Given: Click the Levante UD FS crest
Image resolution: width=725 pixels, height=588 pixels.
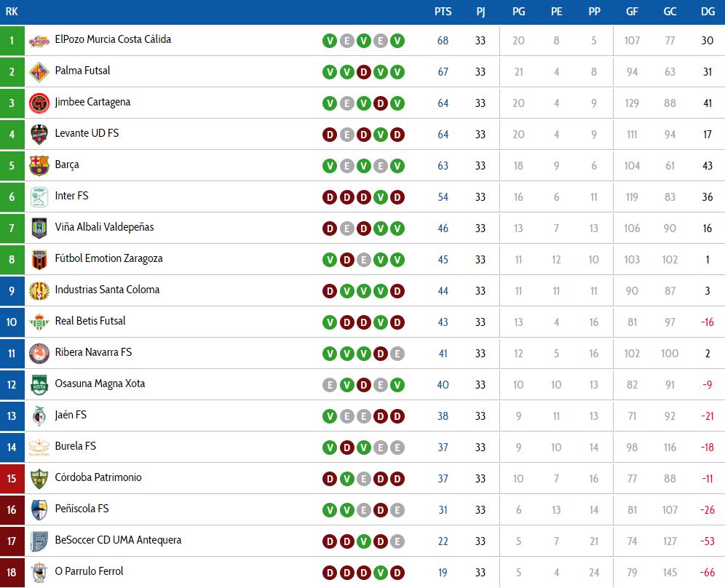Looking at the screenshot, I should pyautogui.click(x=39, y=135).
